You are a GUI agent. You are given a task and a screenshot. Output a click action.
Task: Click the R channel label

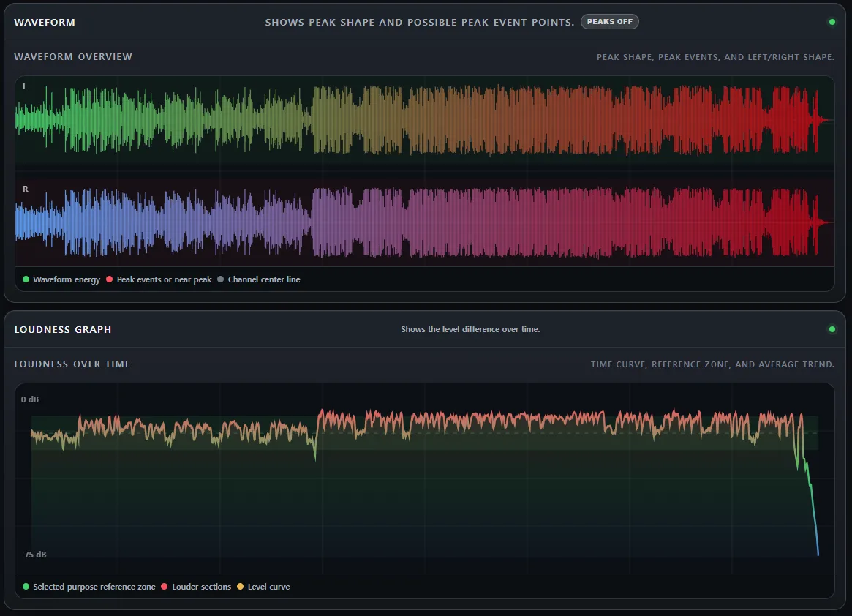click(x=25, y=189)
